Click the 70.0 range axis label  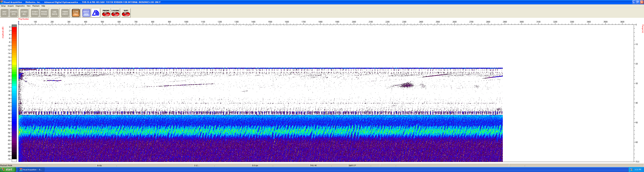637,162
